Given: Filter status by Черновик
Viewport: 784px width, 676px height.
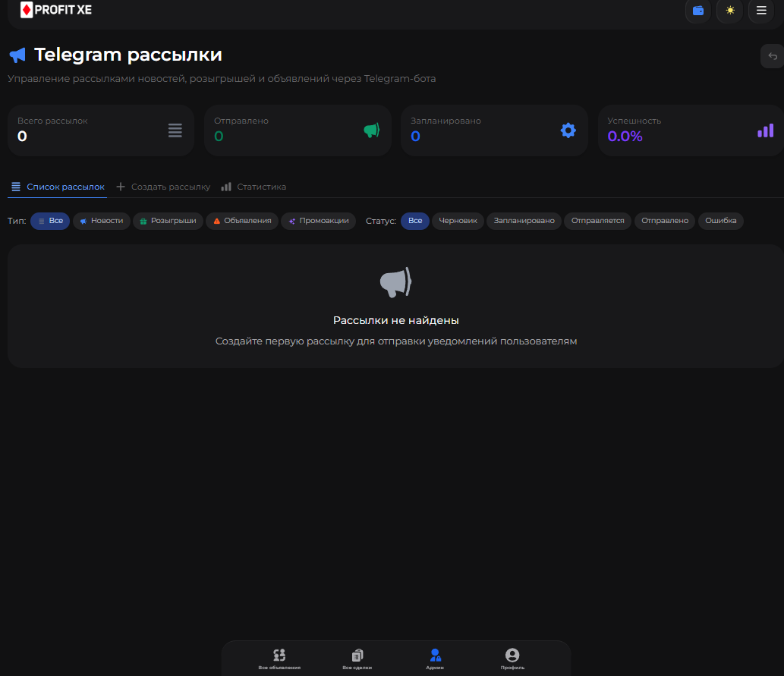Looking at the screenshot, I should (458, 221).
